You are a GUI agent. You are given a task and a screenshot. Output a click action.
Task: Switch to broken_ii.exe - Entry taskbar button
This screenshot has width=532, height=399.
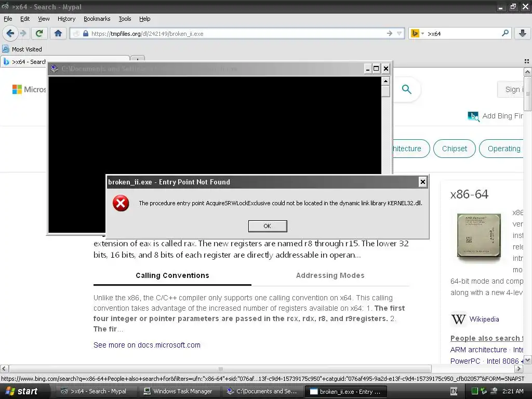click(x=345, y=392)
